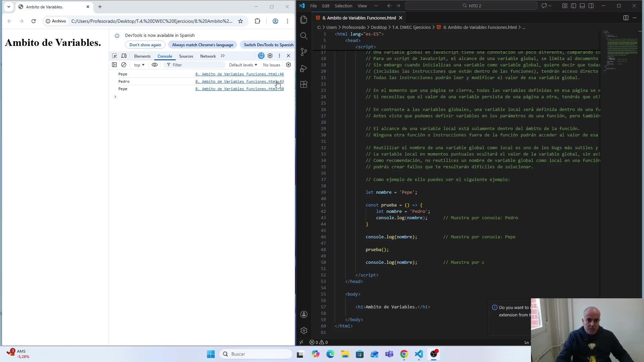This screenshot has width=644, height=362.
Task: Open the Explorer view in VS Code
Action: click(304, 20)
